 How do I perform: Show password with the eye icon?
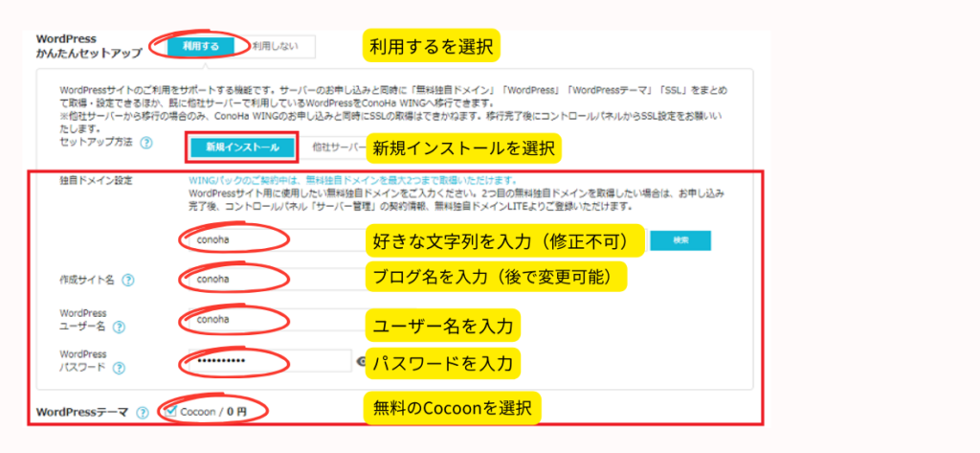361,361
